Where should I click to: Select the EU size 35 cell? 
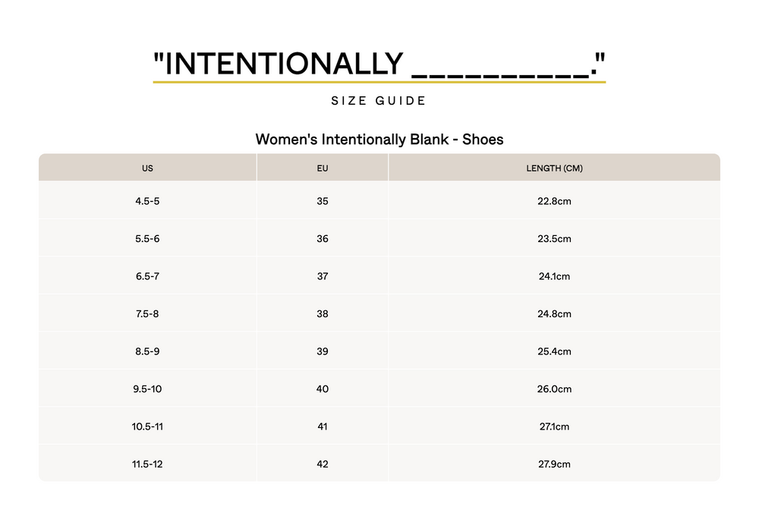323,201
